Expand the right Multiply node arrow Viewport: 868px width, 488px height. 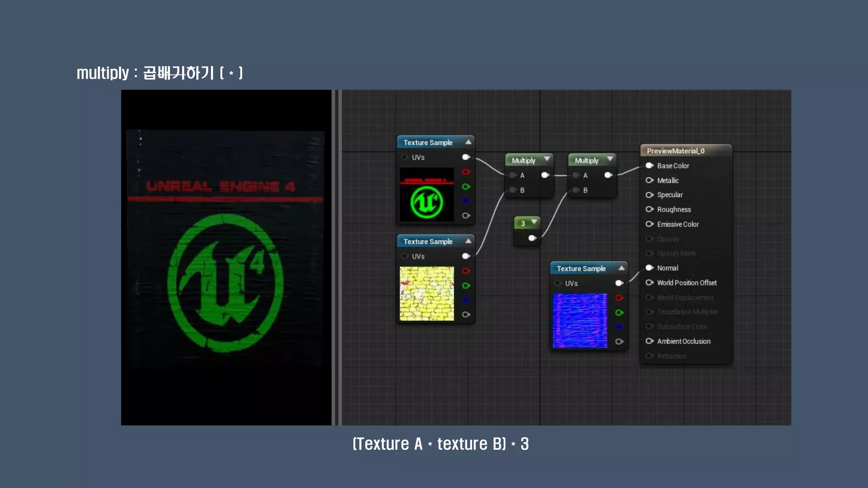610,159
